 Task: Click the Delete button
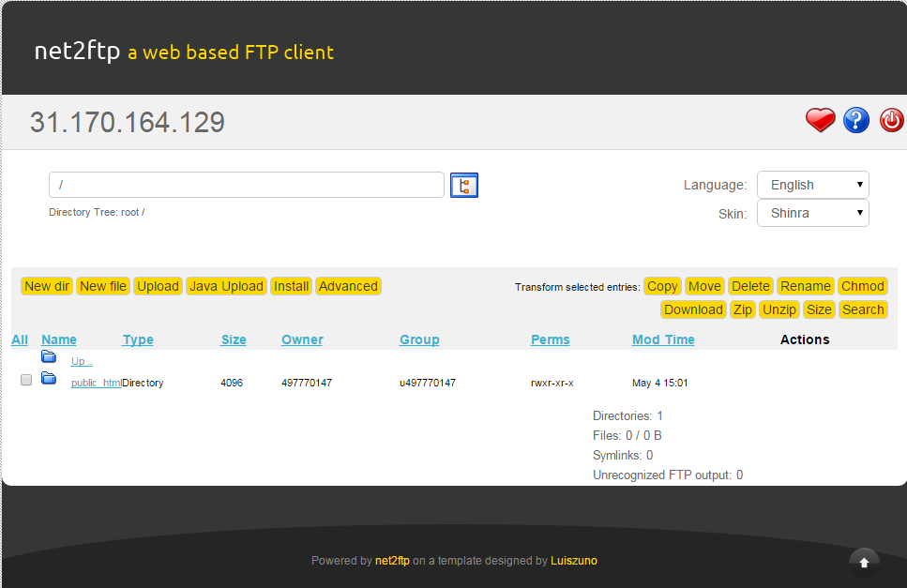click(x=750, y=286)
